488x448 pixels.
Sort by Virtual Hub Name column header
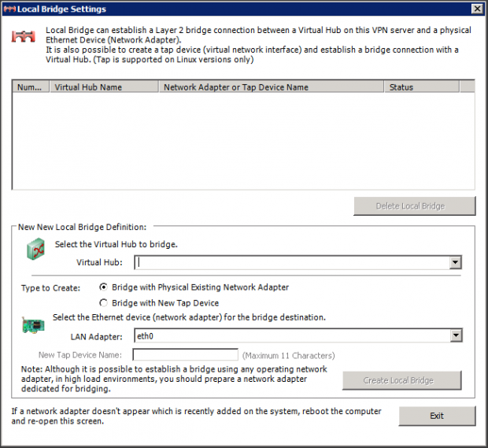point(104,87)
